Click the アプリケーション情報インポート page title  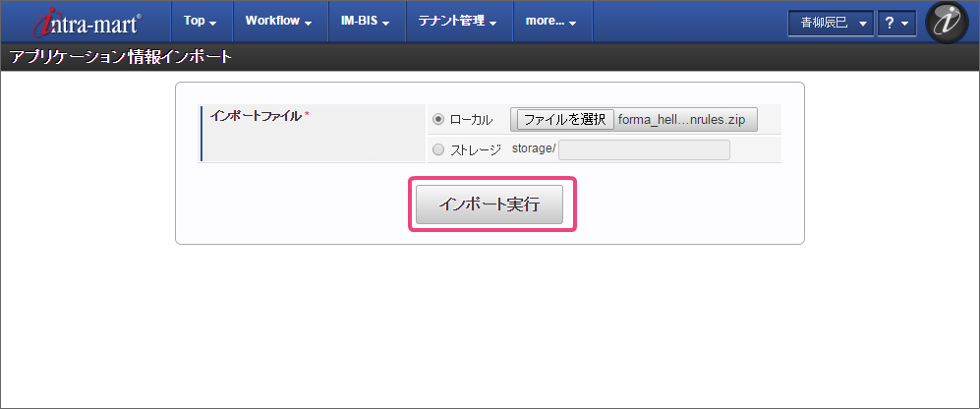click(121, 58)
